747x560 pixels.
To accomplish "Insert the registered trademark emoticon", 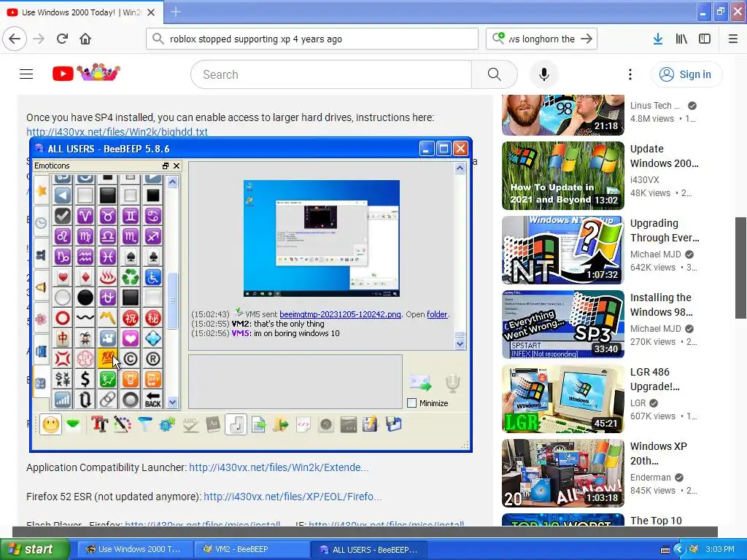I will click(153, 359).
